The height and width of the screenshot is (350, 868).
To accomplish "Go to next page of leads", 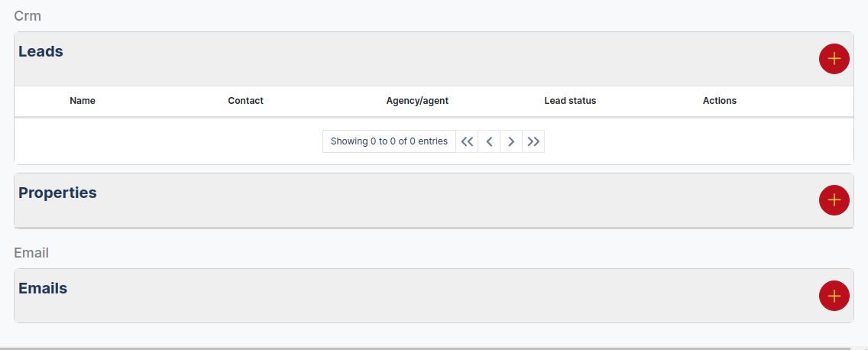I will 511,141.
